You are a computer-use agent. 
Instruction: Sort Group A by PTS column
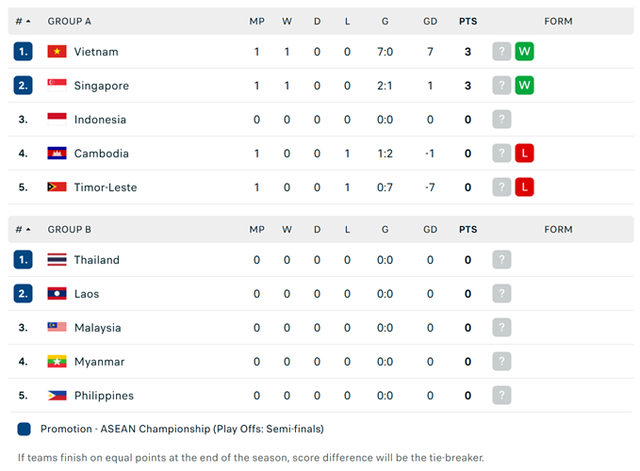coord(468,21)
